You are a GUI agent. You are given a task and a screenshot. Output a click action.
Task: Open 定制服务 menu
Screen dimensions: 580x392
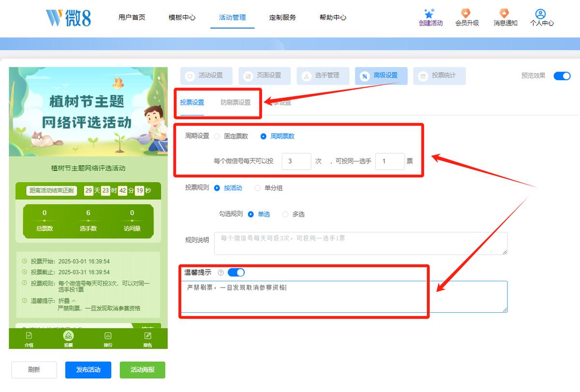pos(283,17)
